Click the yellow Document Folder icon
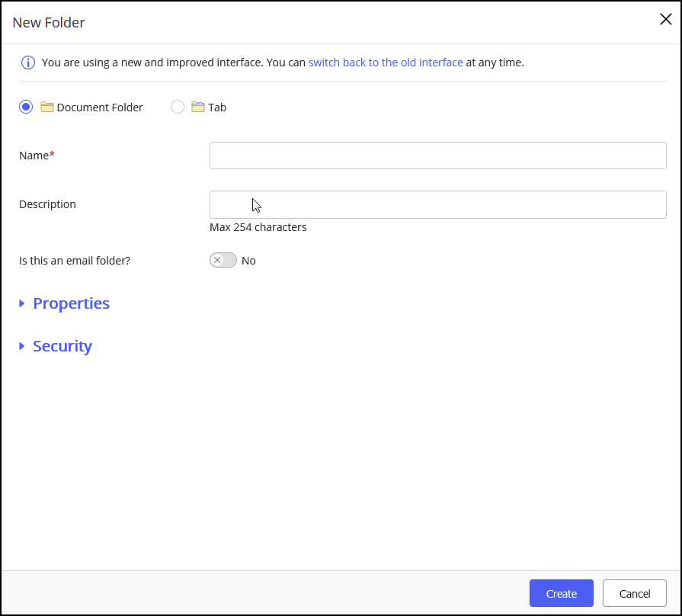 coord(46,107)
